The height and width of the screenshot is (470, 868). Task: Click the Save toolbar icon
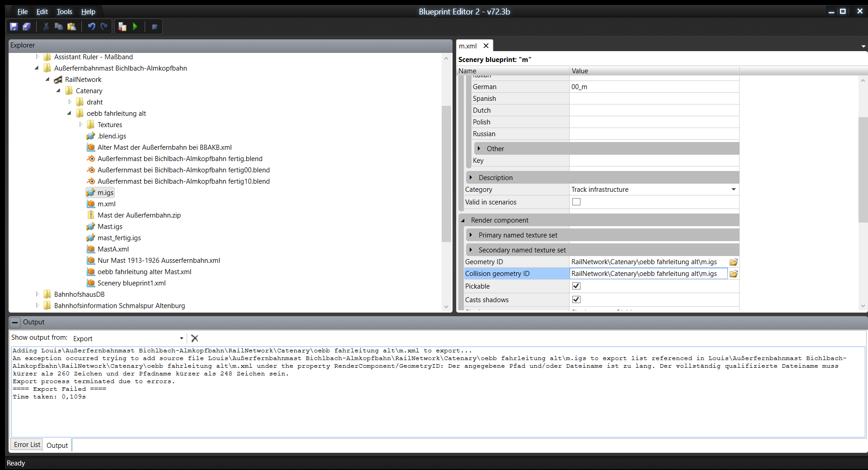click(x=14, y=27)
